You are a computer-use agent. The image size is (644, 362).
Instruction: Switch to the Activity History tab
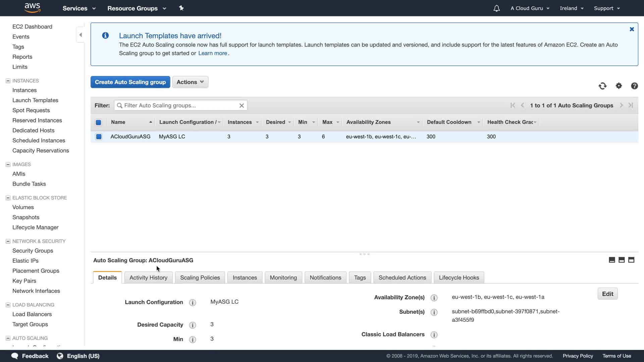tap(148, 278)
